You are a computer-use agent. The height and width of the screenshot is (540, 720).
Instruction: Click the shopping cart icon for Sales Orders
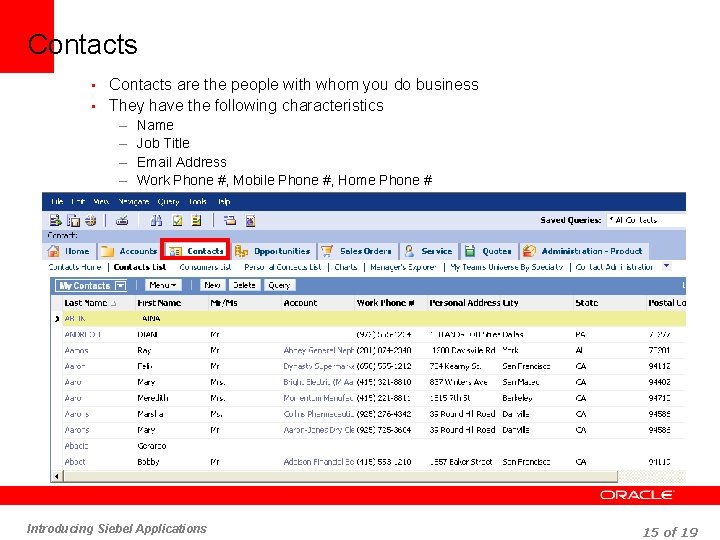(327, 251)
